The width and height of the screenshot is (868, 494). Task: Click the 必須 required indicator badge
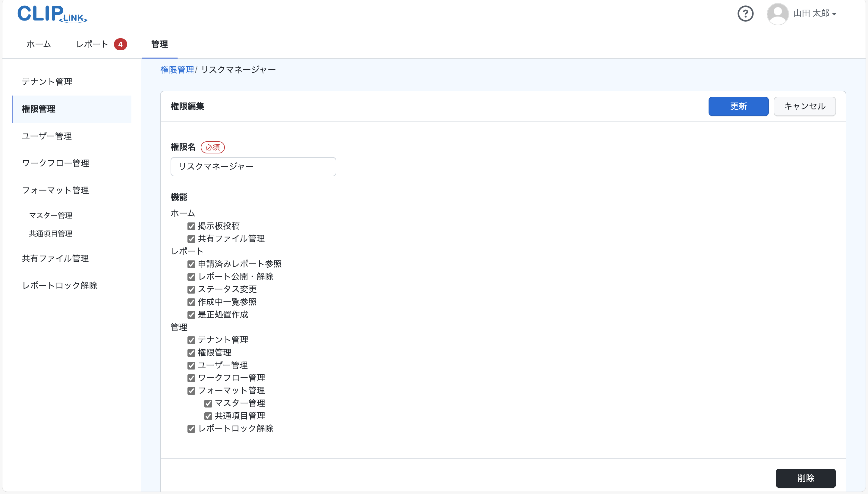click(x=213, y=147)
